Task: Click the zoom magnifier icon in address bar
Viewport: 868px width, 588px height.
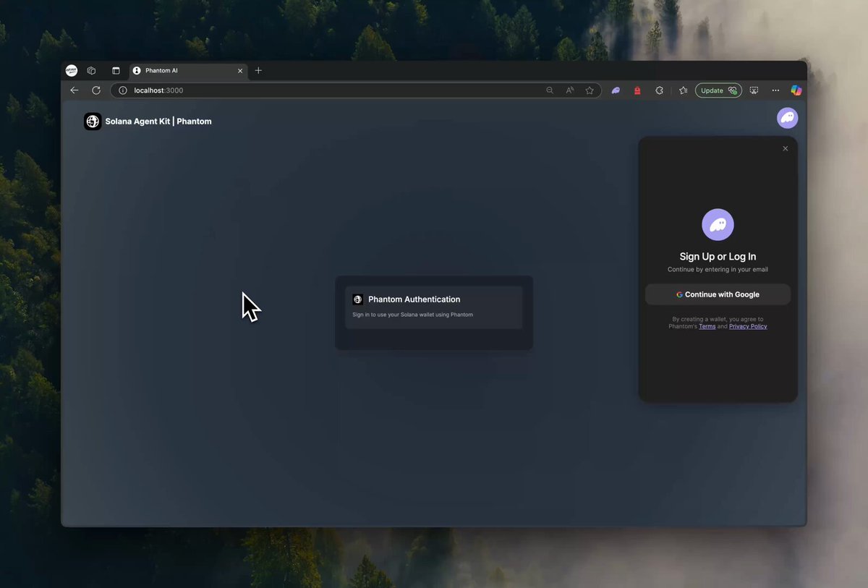Action: coord(550,90)
